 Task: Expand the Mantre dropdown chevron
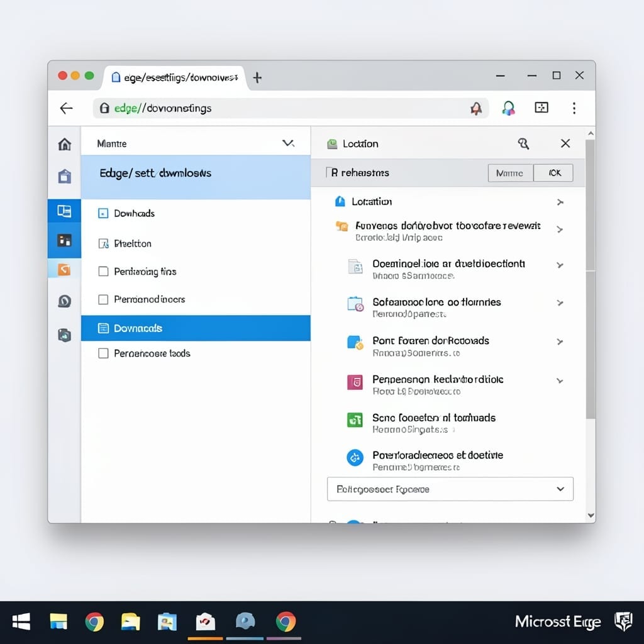tap(288, 143)
